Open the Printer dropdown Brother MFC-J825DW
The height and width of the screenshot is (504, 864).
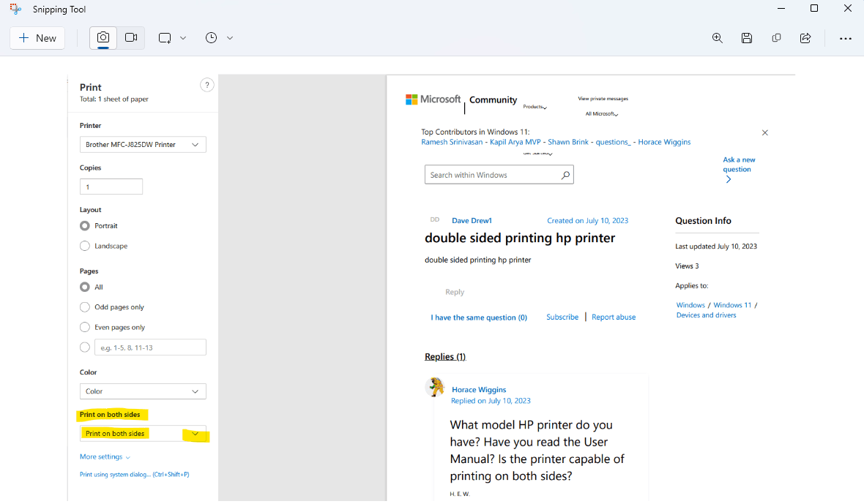(x=143, y=145)
